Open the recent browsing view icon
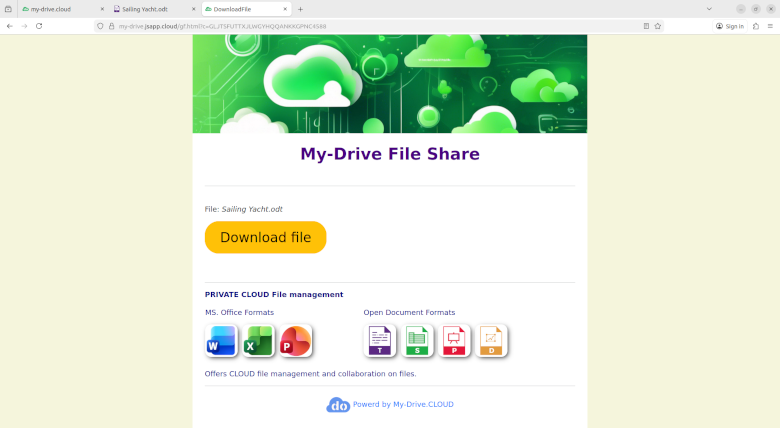Image resolution: width=780 pixels, height=439 pixels. 8,9
